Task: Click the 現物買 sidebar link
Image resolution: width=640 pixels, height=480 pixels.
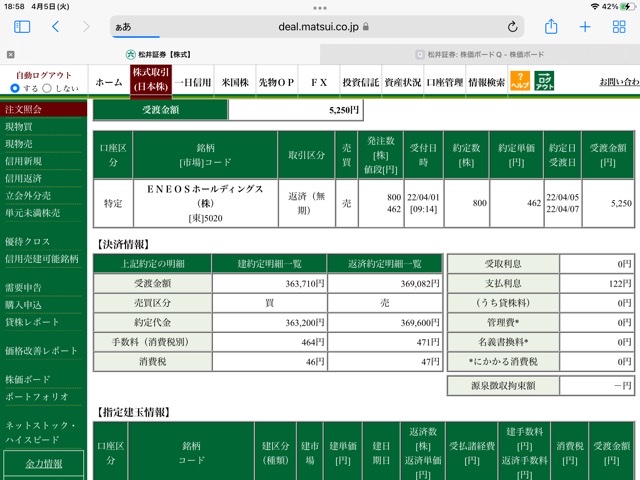Action: (19, 127)
